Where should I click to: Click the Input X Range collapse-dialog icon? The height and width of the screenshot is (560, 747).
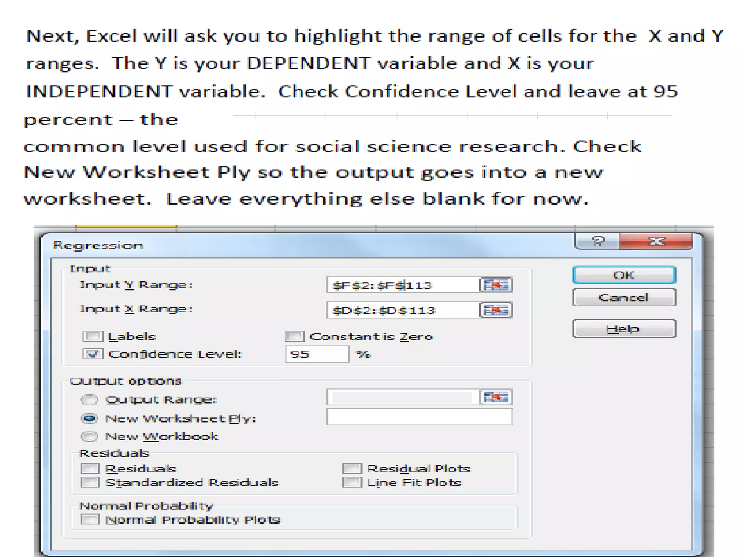pyautogui.click(x=496, y=310)
